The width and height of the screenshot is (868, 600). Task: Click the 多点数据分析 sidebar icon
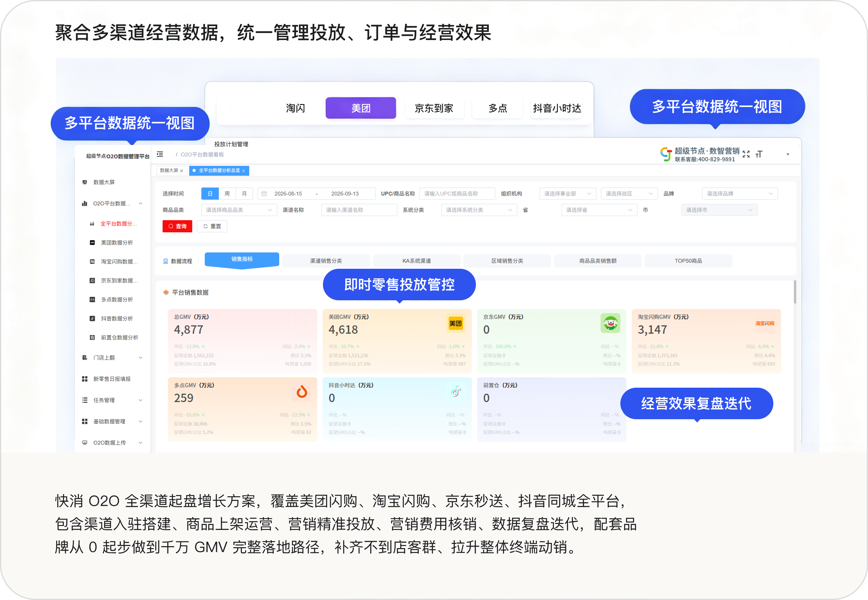[x=92, y=300]
